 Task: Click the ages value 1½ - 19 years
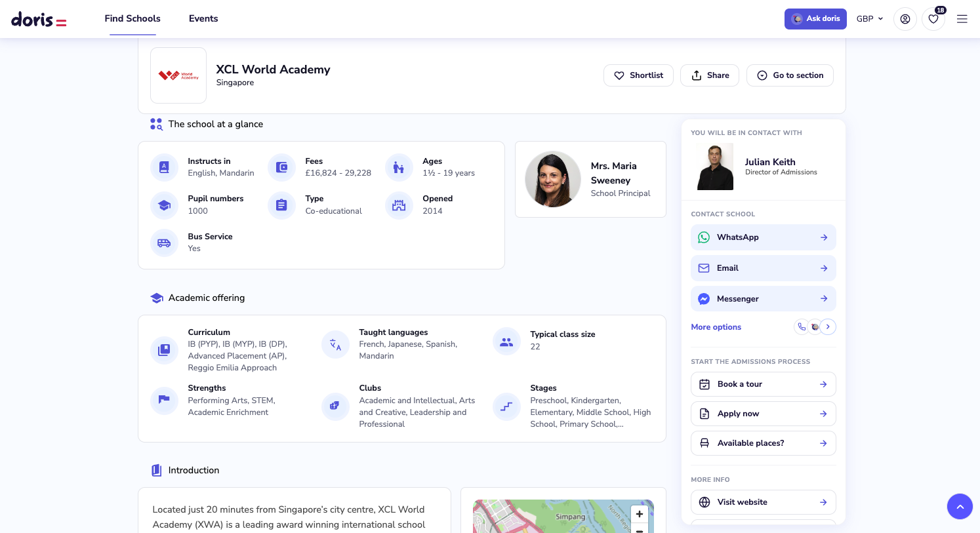(449, 173)
